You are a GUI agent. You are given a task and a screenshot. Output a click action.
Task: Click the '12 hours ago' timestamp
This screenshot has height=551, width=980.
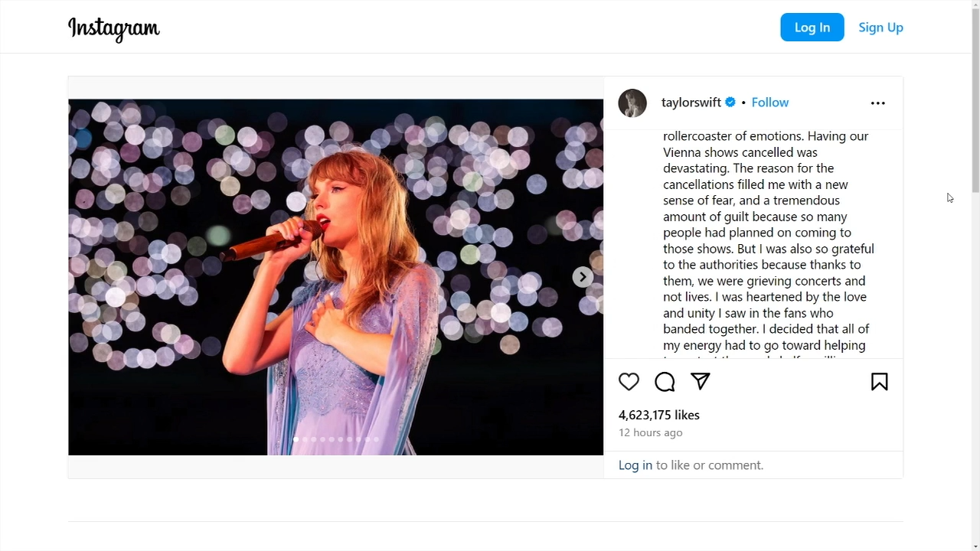(650, 432)
